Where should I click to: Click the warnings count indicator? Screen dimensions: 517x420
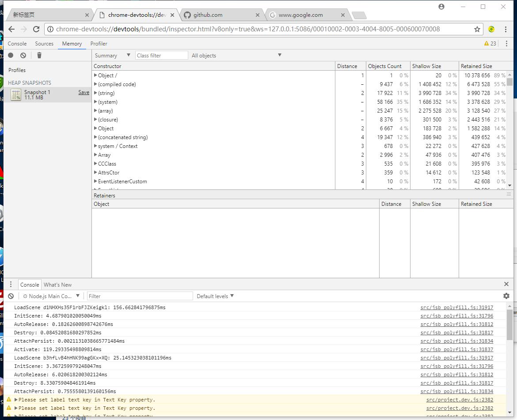click(490, 44)
